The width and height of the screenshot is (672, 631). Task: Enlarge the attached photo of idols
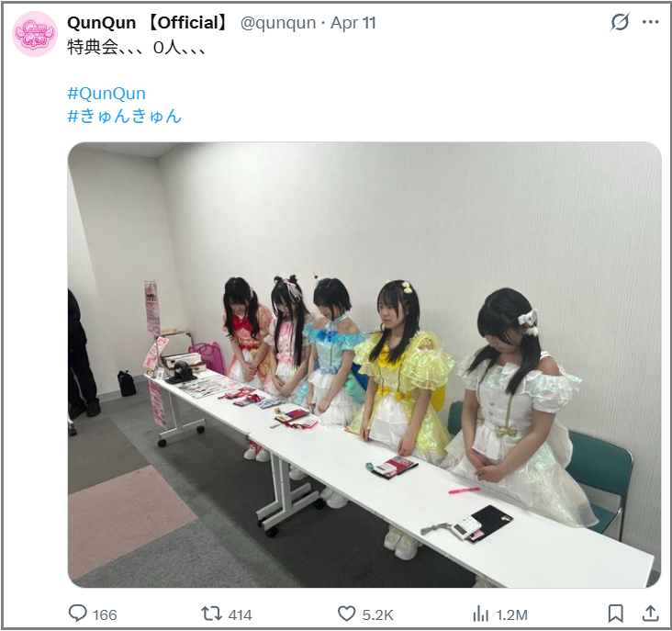[x=364, y=365]
